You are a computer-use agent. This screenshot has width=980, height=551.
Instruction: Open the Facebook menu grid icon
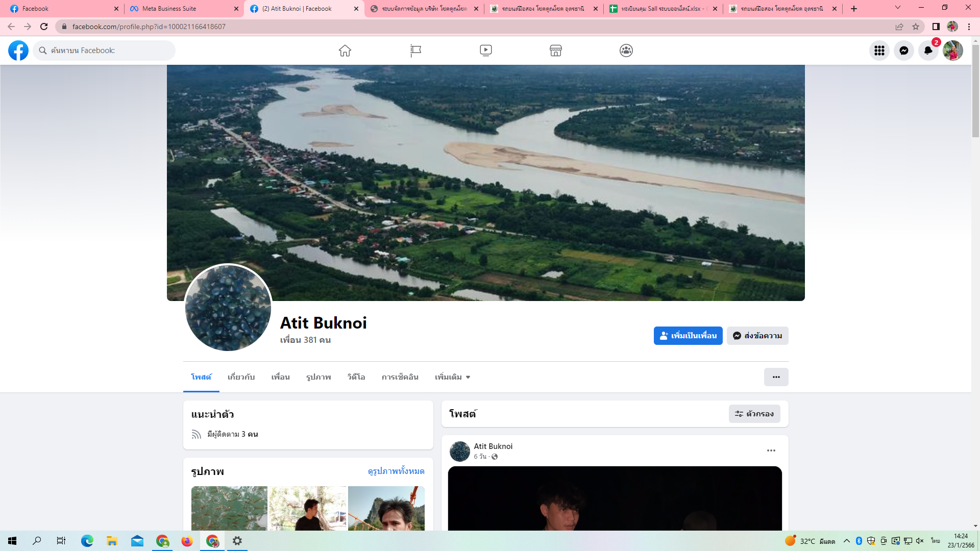(879, 51)
